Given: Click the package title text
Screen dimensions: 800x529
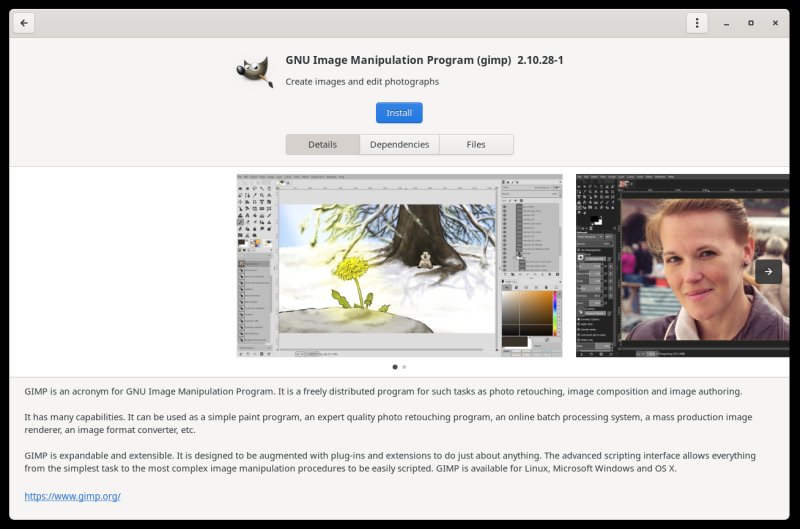Looking at the screenshot, I should pyautogui.click(x=398, y=60).
